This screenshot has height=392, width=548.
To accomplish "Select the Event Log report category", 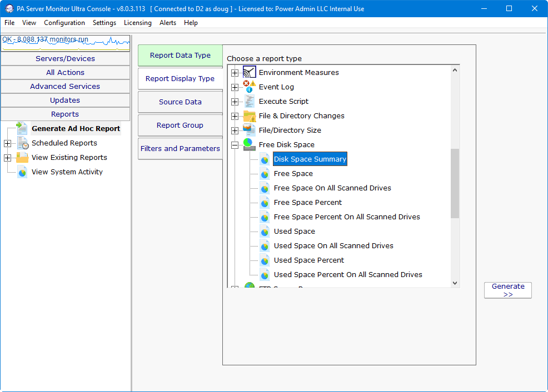I will click(x=276, y=87).
